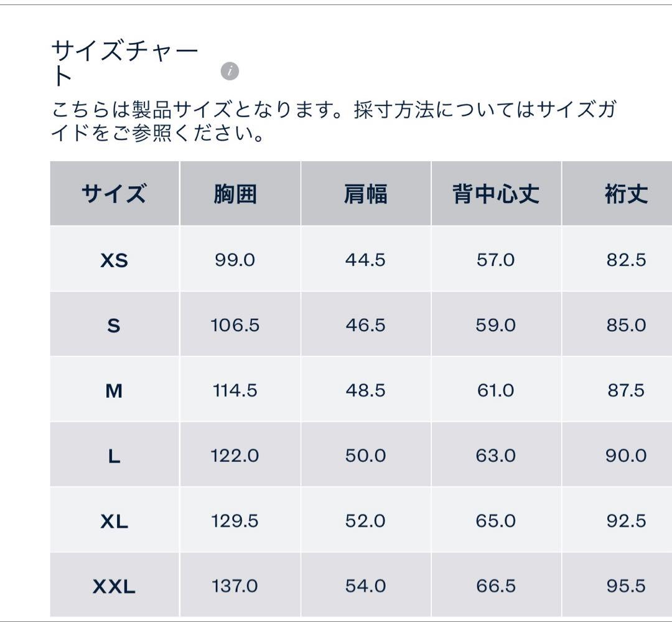Click the 肩幅 column header
Screen dimensions: 672x622
pos(366,192)
